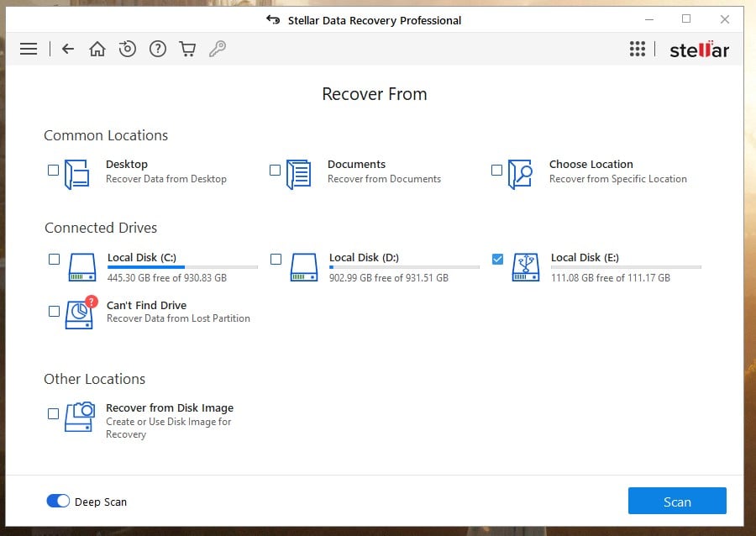Select the Choose Location label

(591, 165)
